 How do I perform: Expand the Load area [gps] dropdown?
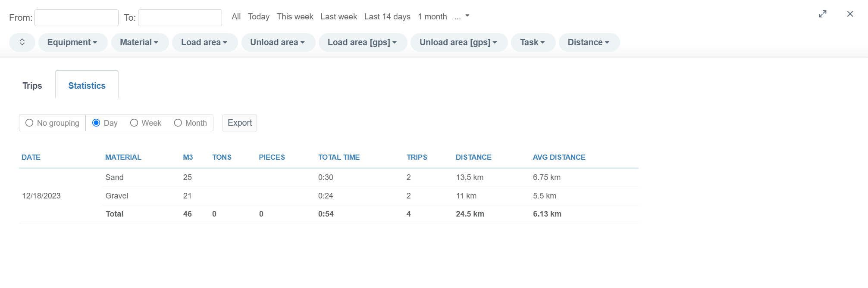(362, 42)
